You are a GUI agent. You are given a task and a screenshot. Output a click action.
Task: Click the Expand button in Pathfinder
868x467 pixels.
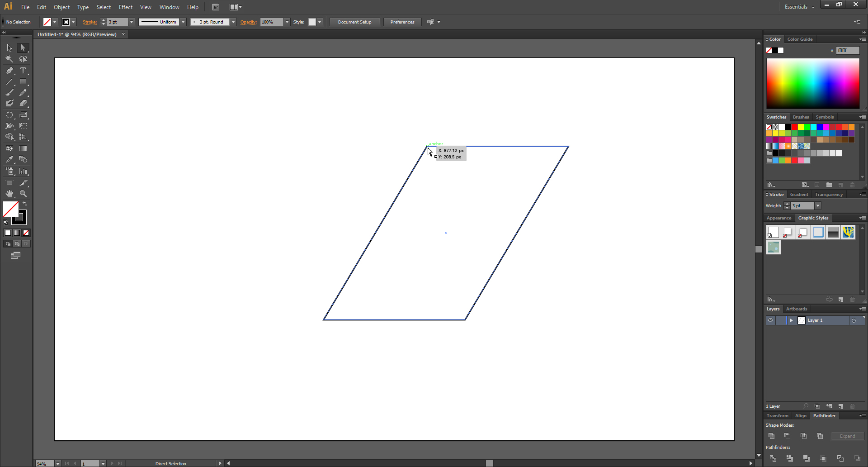pyautogui.click(x=848, y=436)
